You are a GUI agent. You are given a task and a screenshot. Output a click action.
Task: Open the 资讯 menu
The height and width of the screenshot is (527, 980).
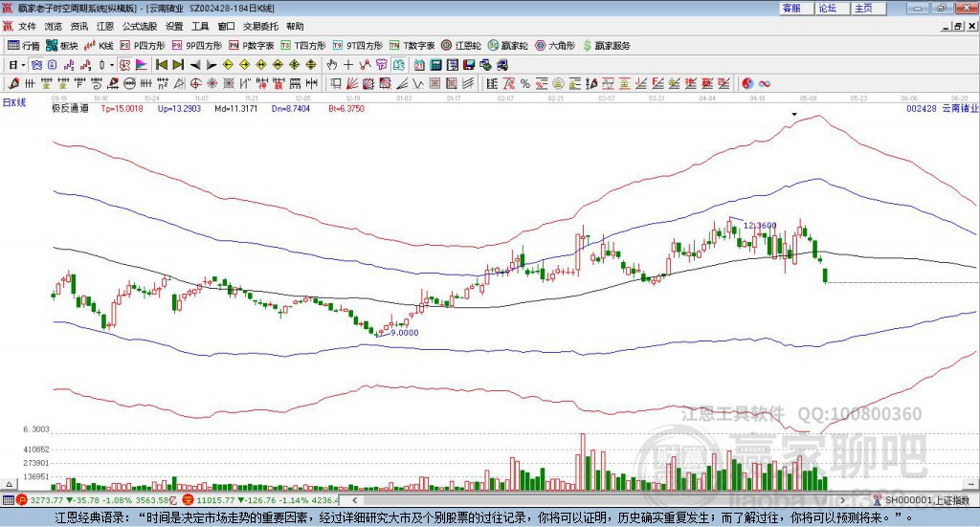click(79, 26)
